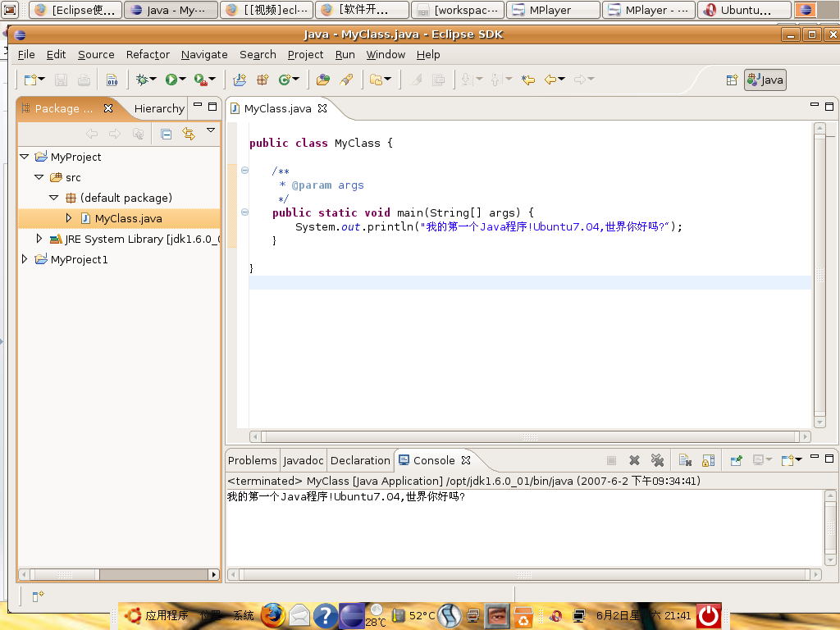Toggle the fold marker beside the Javadoc comment
Screen dimensions: 840x630
point(244,171)
